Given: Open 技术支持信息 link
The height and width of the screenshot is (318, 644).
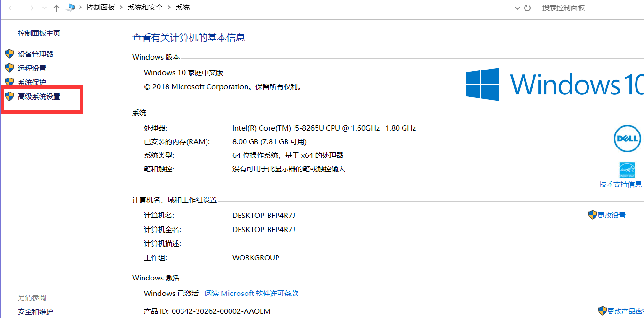Looking at the screenshot, I should pyautogui.click(x=620, y=184).
